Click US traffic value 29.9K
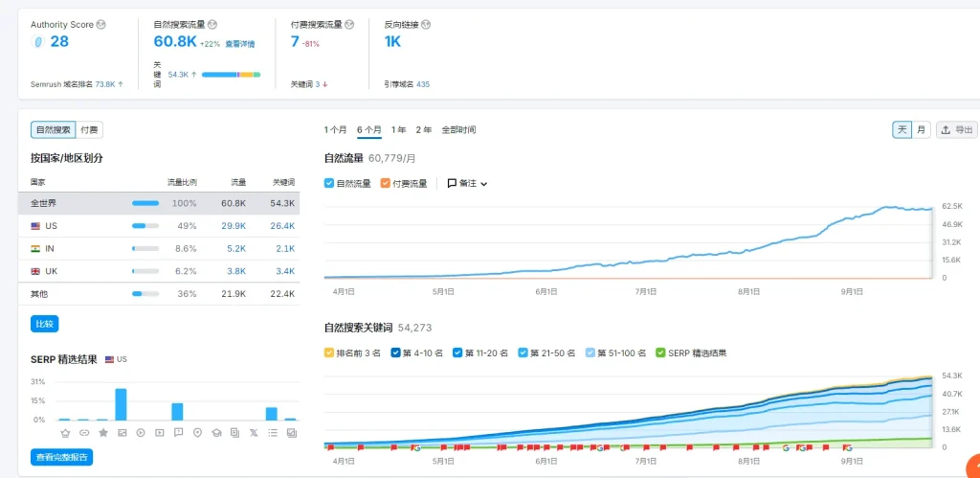The width and height of the screenshot is (980, 478). (x=235, y=226)
